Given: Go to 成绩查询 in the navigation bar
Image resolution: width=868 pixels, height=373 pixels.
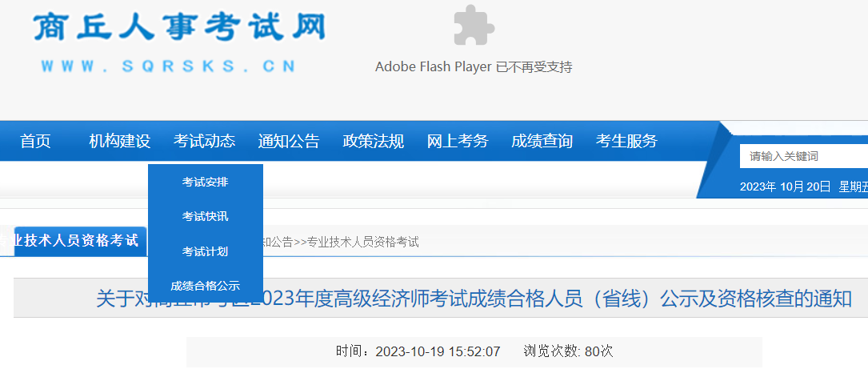Looking at the screenshot, I should [542, 142].
